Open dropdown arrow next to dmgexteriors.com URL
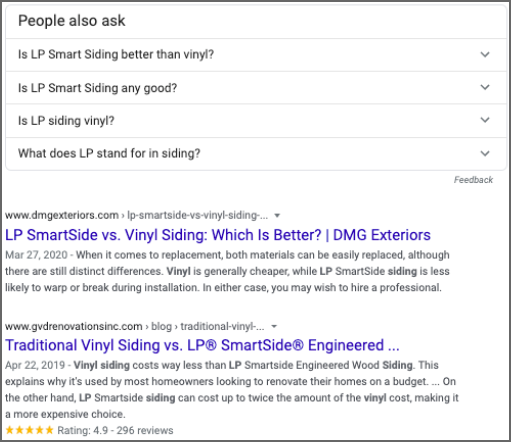The image size is (511, 442). tap(277, 216)
